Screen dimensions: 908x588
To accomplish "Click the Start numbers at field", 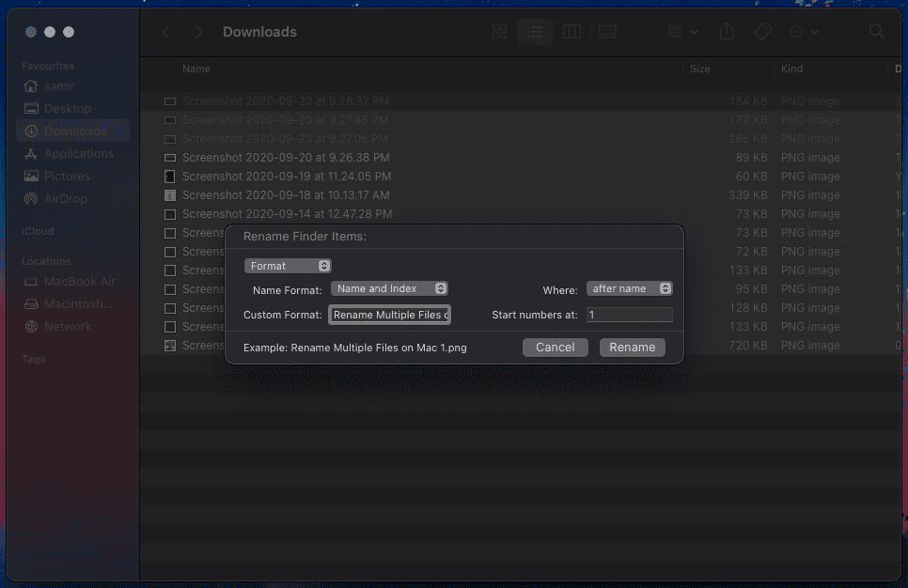I will pyautogui.click(x=630, y=315).
